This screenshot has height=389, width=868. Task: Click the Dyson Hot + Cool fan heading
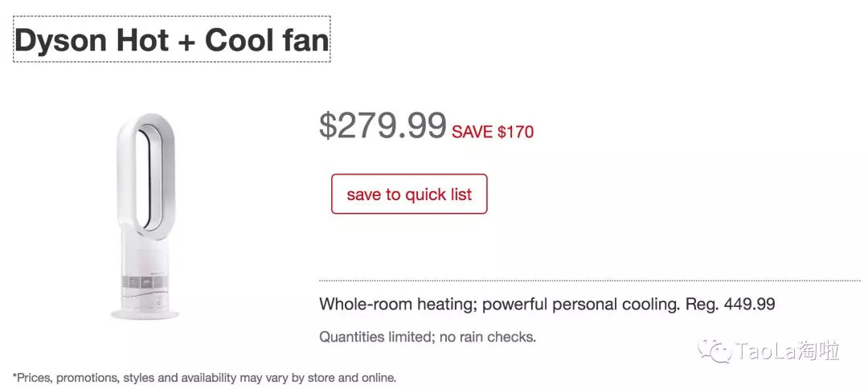click(x=172, y=40)
